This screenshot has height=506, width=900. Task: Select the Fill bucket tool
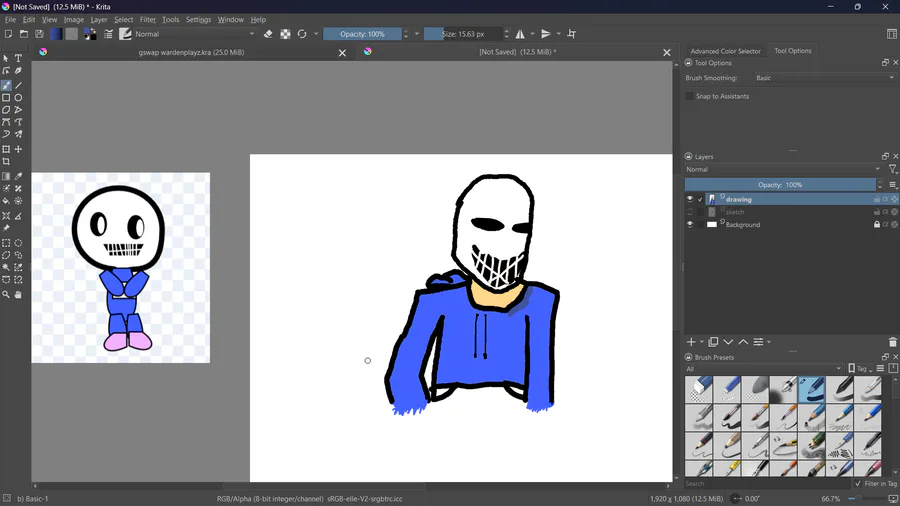tap(6, 201)
